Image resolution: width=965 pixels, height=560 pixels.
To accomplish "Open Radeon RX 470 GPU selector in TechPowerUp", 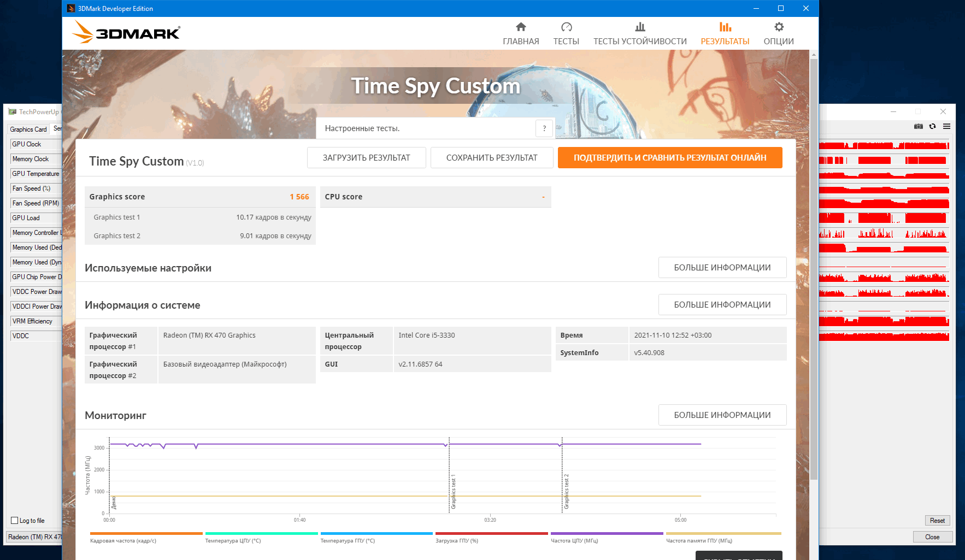I will click(x=34, y=537).
